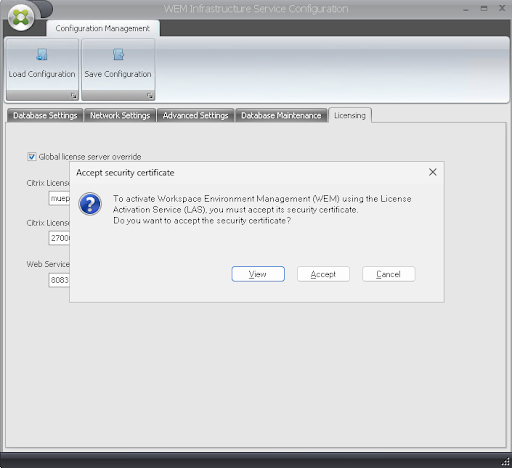Image resolution: width=512 pixels, height=468 pixels.
Task: Go to the Advanced Settings tab
Action: tap(195, 115)
